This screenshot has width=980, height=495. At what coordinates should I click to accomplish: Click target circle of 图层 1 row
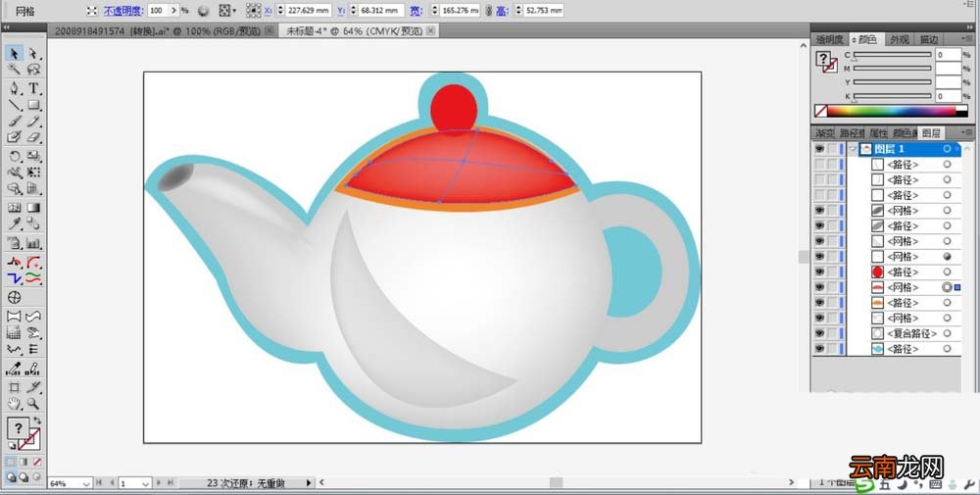(947, 149)
